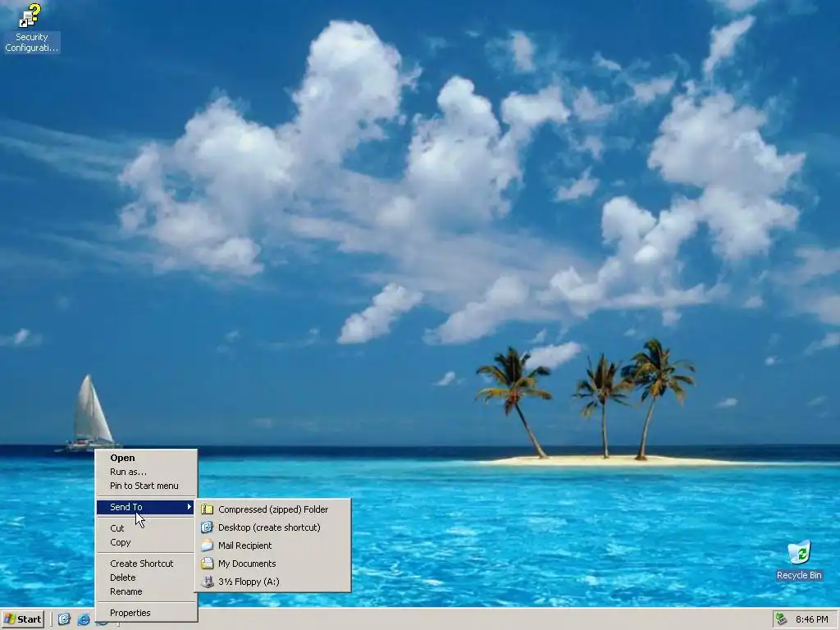Click the Mail Recipient envelope icon
Viewport: 840px width, 630px height.
[x=208, y=546]
